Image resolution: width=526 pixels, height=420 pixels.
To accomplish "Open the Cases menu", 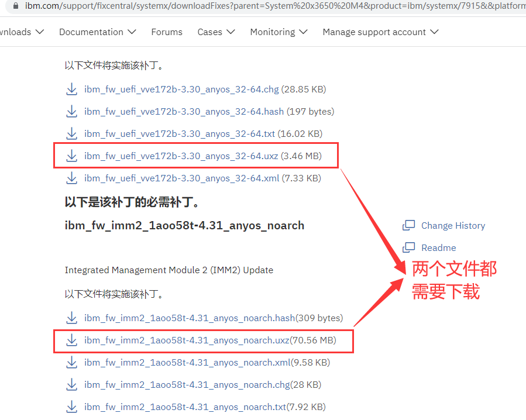I will 216,32.
